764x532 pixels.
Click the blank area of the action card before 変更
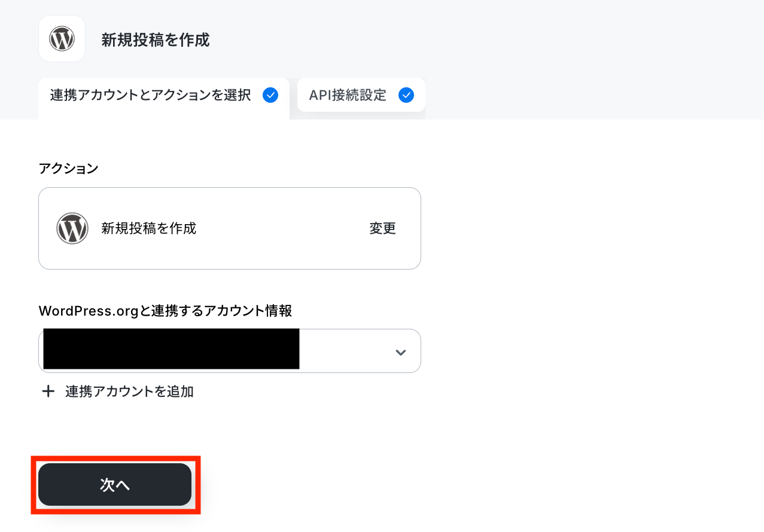click(281, 228)
